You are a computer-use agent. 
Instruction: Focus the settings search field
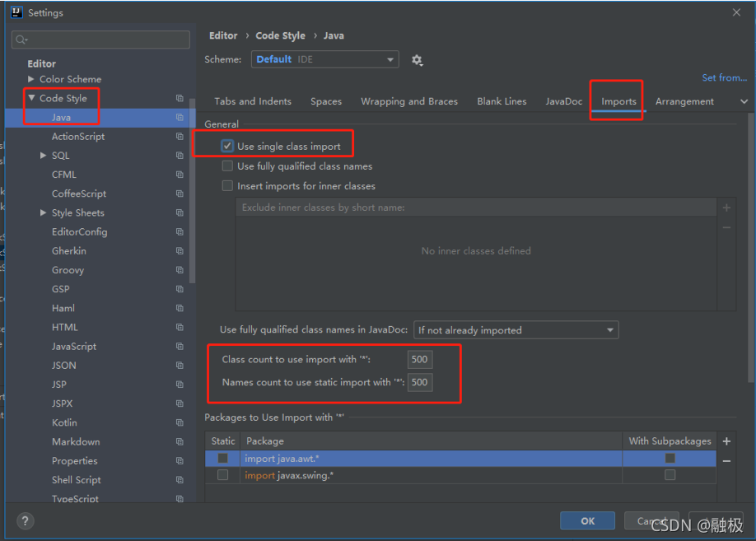pyautogui.click(x=100, y=40)
